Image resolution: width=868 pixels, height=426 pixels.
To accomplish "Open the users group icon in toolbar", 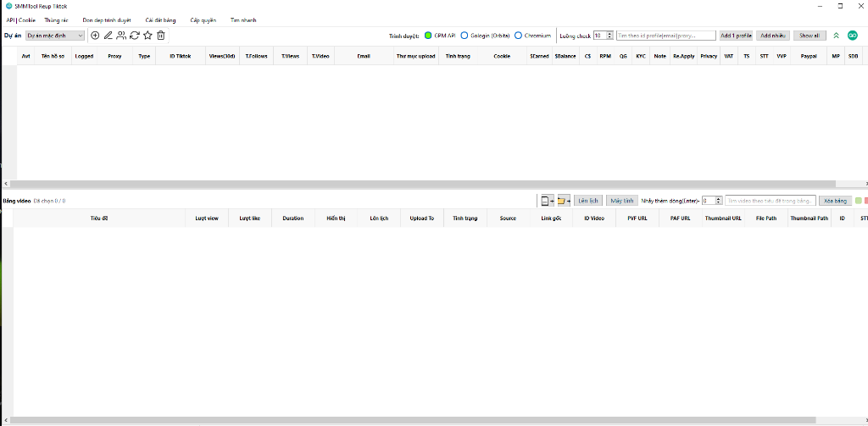I will pyautogui.click(x=121, y=36).
